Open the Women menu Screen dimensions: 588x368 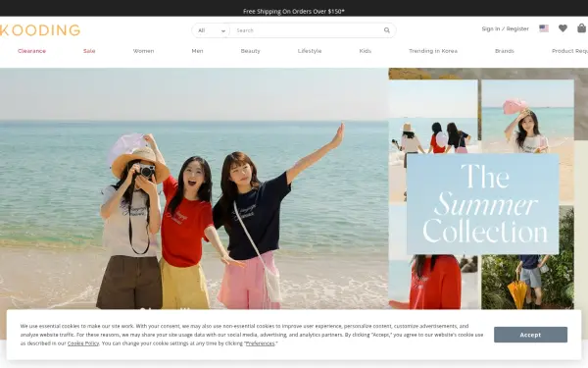pyautogui.click(x=144, y=51)
